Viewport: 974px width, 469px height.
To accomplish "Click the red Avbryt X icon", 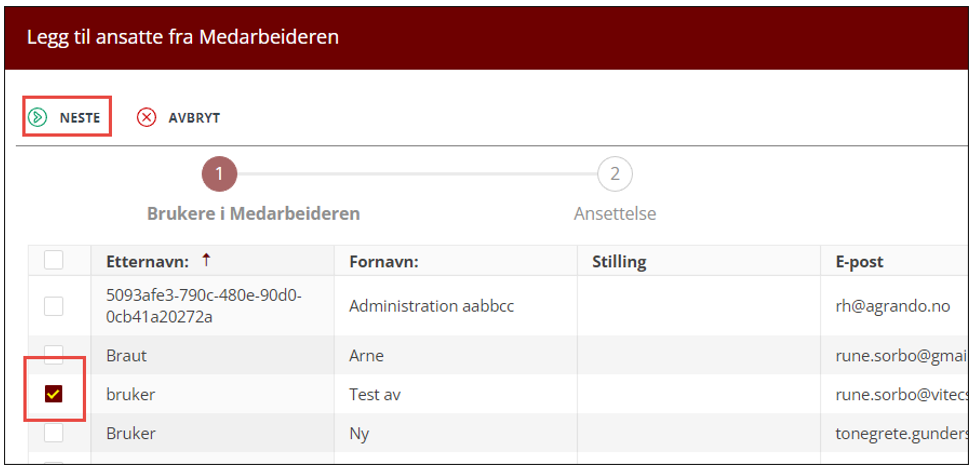I will coord(147,117).
